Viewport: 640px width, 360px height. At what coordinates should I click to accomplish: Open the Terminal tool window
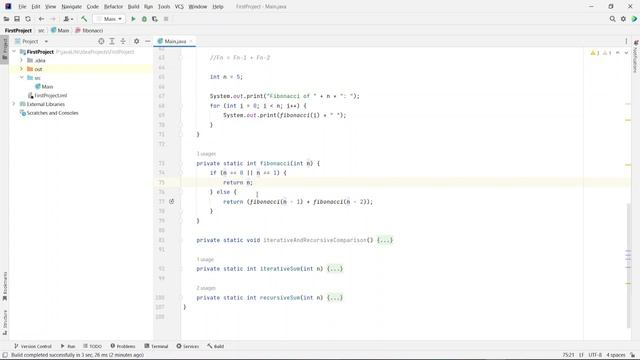coord(156,346)
